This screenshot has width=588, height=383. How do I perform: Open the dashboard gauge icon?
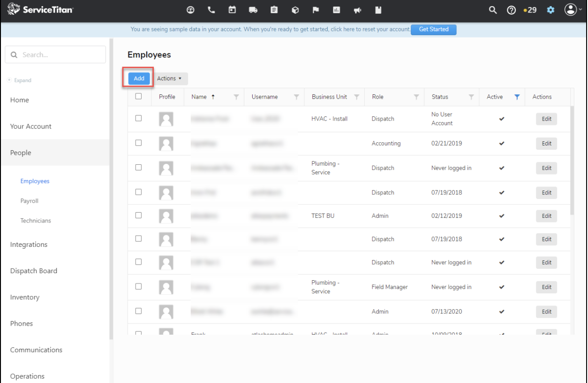(191, 10)
